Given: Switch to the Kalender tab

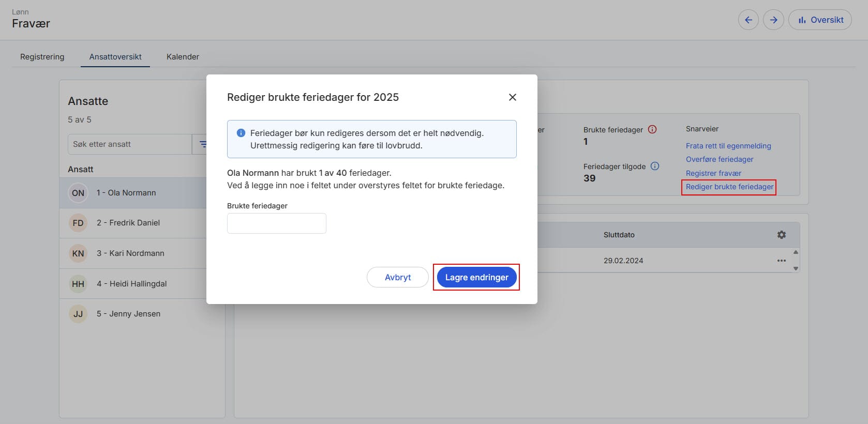Looking at the screenshot, I should coord(183,57).
